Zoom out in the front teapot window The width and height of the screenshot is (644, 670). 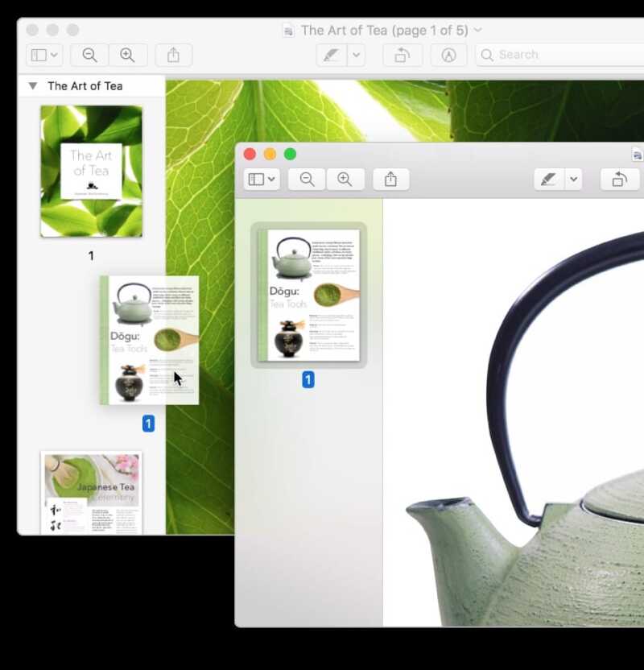[307, 180]
